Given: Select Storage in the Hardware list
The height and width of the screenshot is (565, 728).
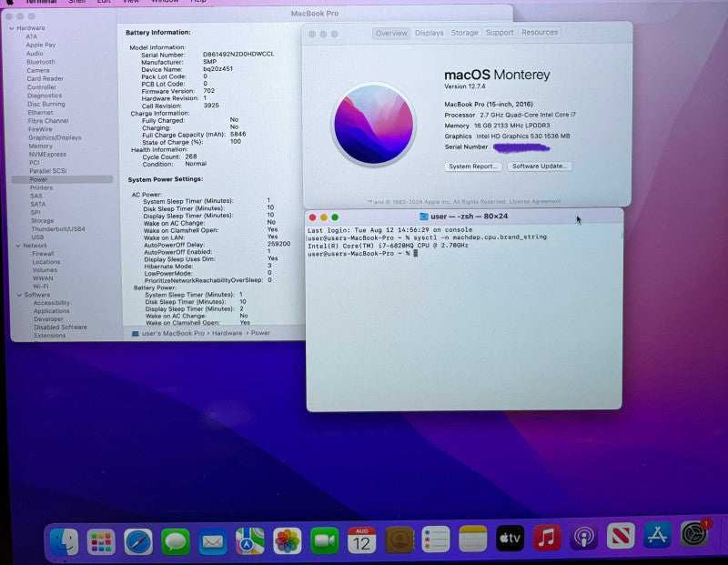Looking at the screenshot, I should pyautogui.click(x=42, y=221).
